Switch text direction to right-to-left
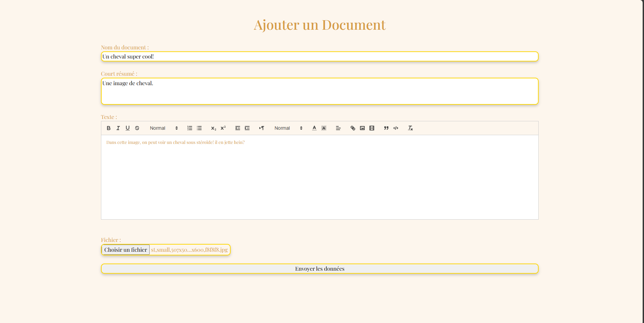The image size is (644, 323). (x=262, y=128)
